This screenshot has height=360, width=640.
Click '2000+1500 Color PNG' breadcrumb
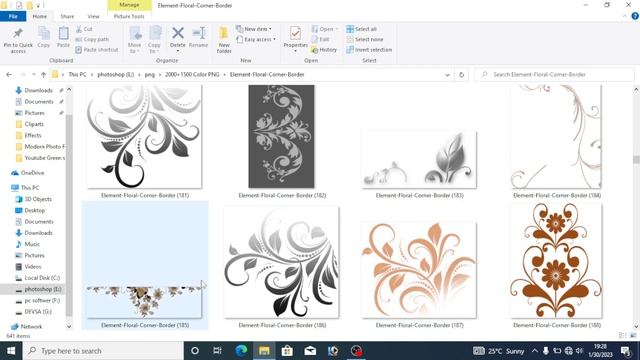192,75
